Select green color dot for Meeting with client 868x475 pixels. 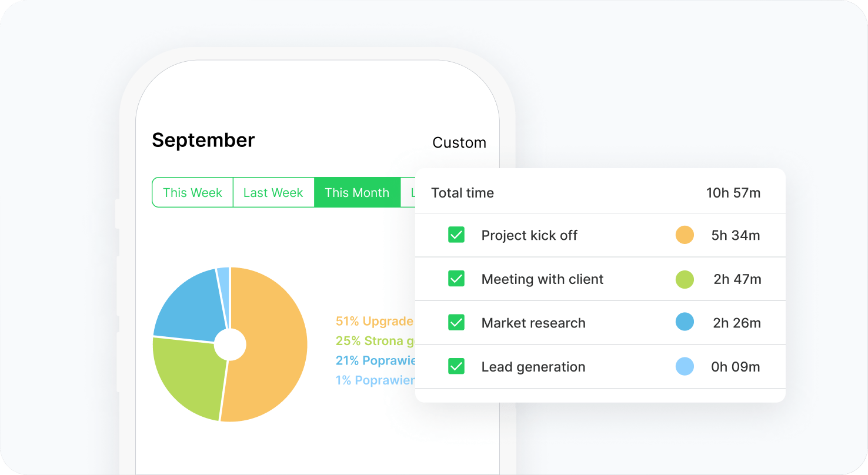685,279
